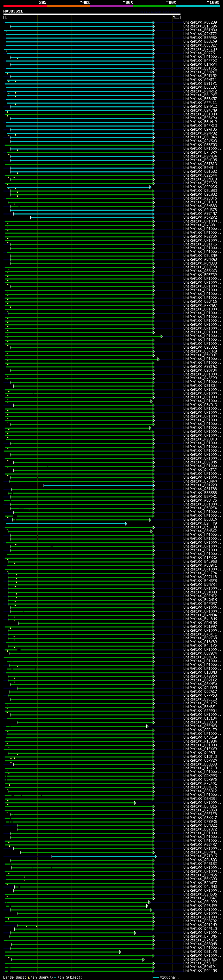
Task: Click the UniRef100_Q7XT72 alignment bar
Action: click(x=79, y=34)
